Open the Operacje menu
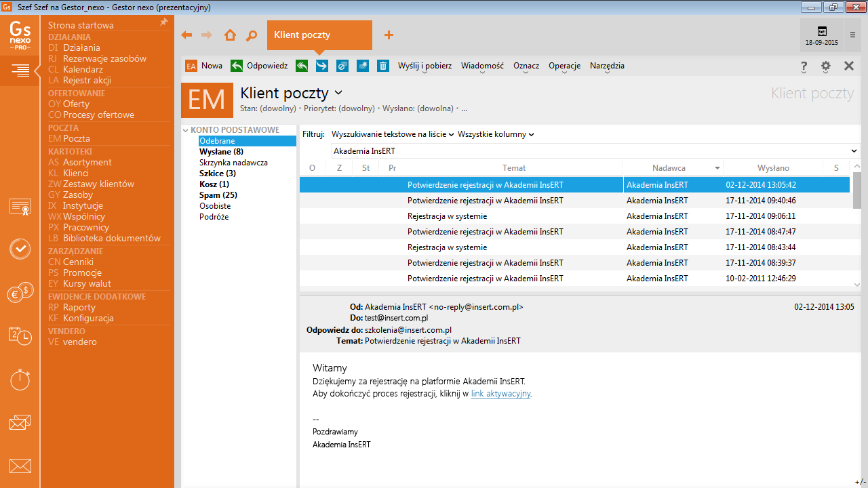Screen dimensions: 868x488 pyautogui.click(x=564, y=66)
